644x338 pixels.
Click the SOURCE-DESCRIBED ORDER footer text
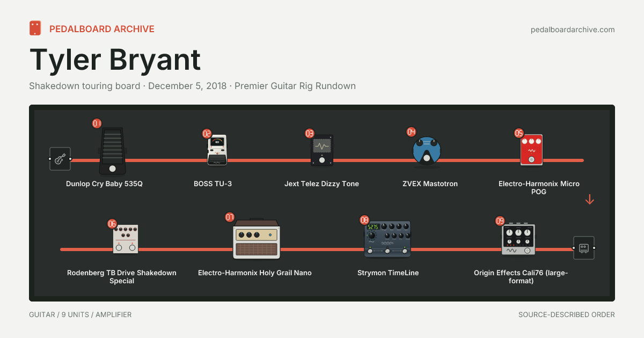567,315
